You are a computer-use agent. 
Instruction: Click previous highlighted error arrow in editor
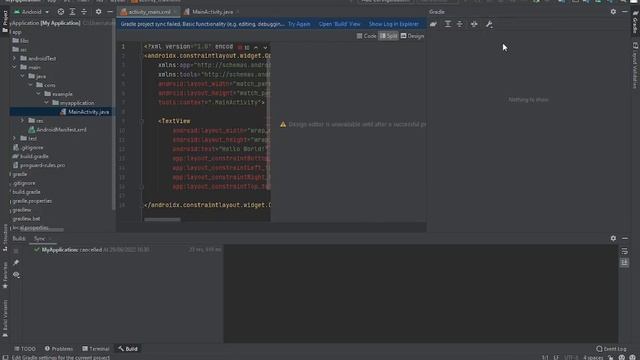click(256, 47)
